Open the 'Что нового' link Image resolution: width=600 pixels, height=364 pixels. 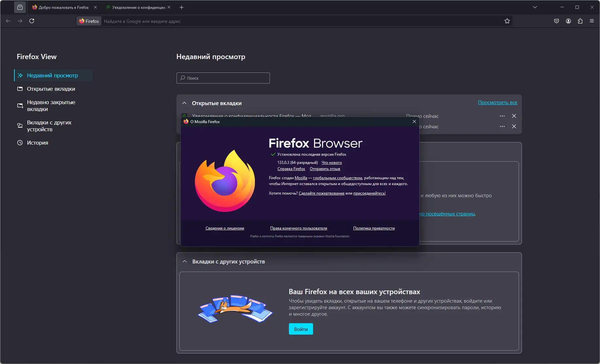tap(332, 163)
